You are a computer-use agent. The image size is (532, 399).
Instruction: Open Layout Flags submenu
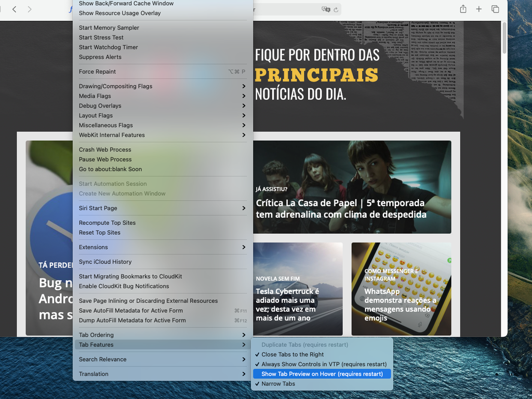pos(163,115)
